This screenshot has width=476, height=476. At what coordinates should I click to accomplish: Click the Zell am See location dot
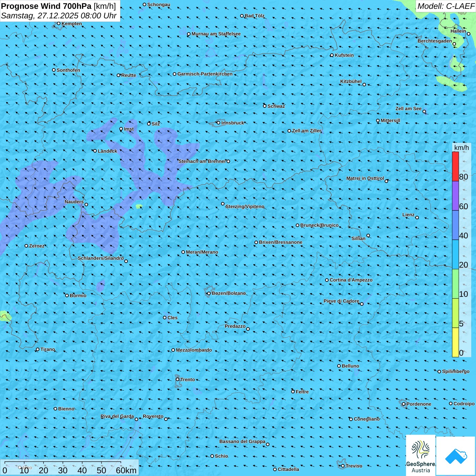[424, 111]
